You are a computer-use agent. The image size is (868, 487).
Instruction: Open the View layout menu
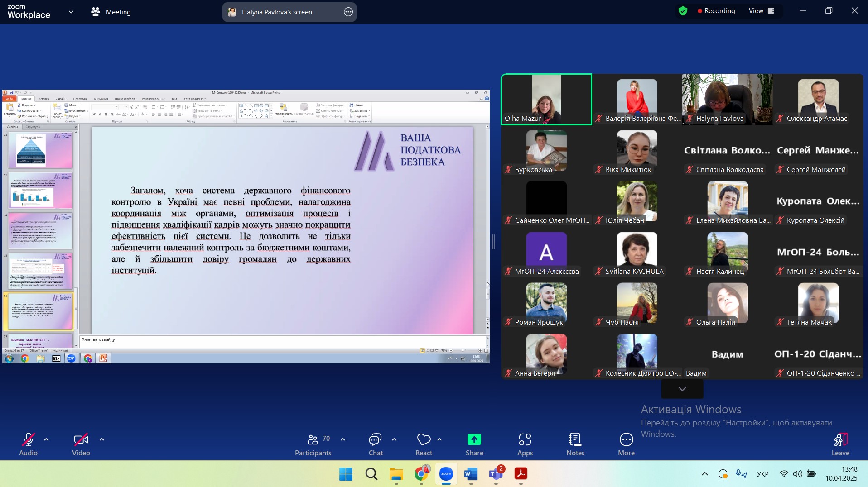pyautogui.click(x=762, y=11)
